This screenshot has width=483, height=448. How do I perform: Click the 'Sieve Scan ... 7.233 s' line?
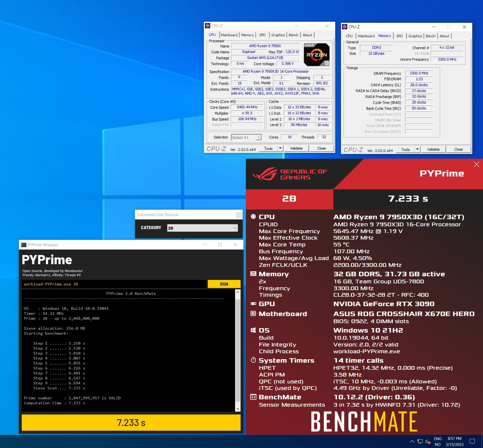59,388
